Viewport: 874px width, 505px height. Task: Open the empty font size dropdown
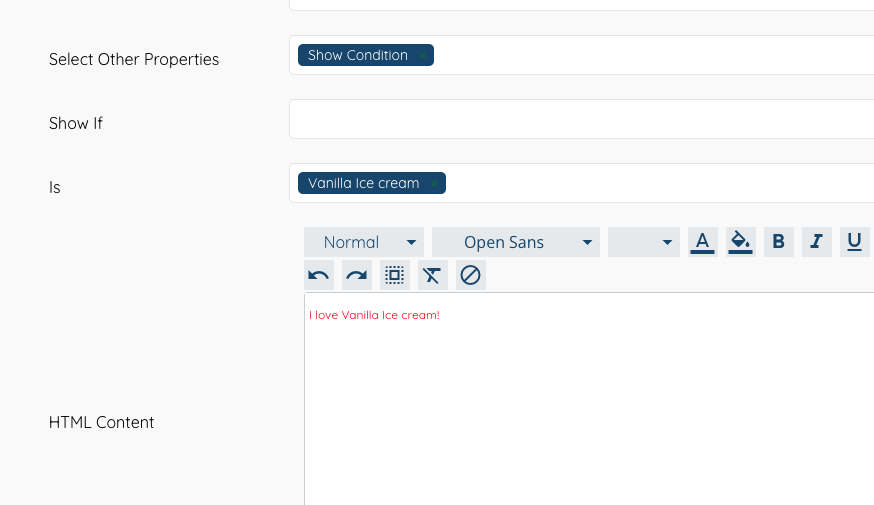pos(644,242)
